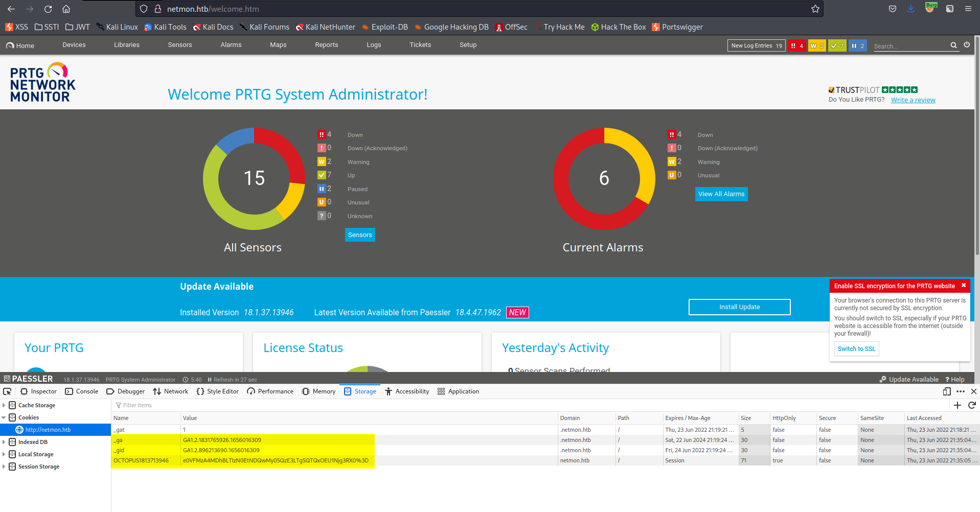Click the PRTG search input field

(x=910, y=46)
